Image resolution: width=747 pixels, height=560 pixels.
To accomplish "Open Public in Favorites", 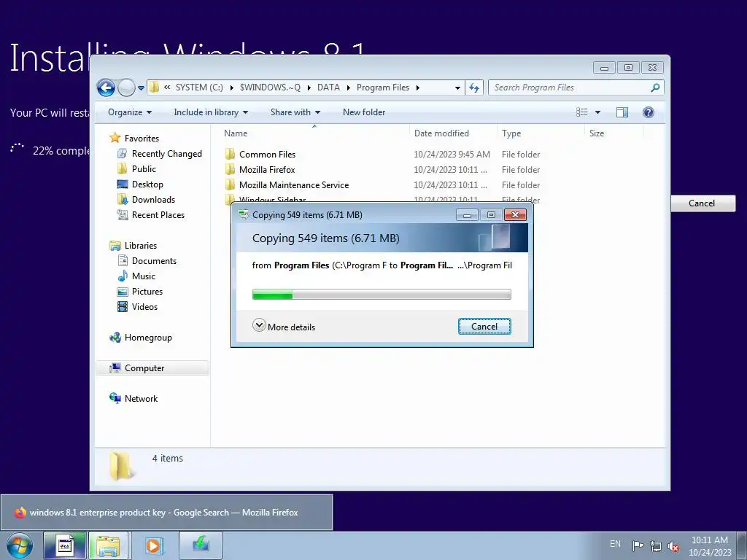I will click(144, 169).
